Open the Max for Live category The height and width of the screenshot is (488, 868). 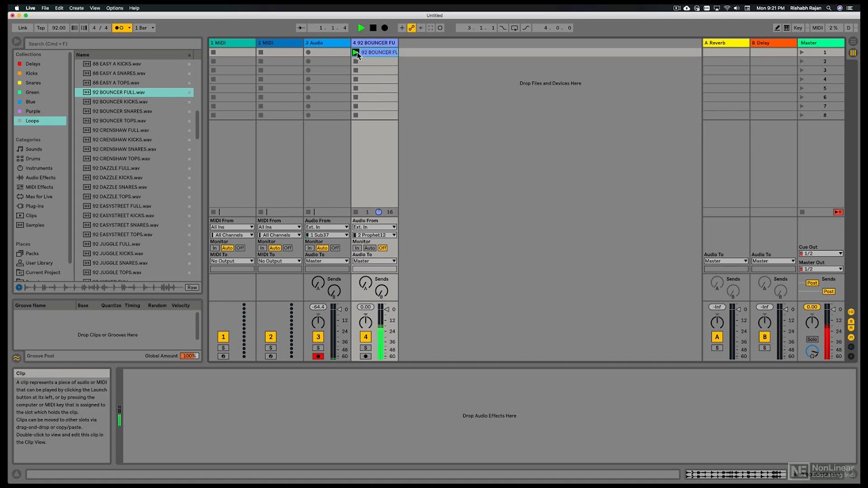point(39,197)
